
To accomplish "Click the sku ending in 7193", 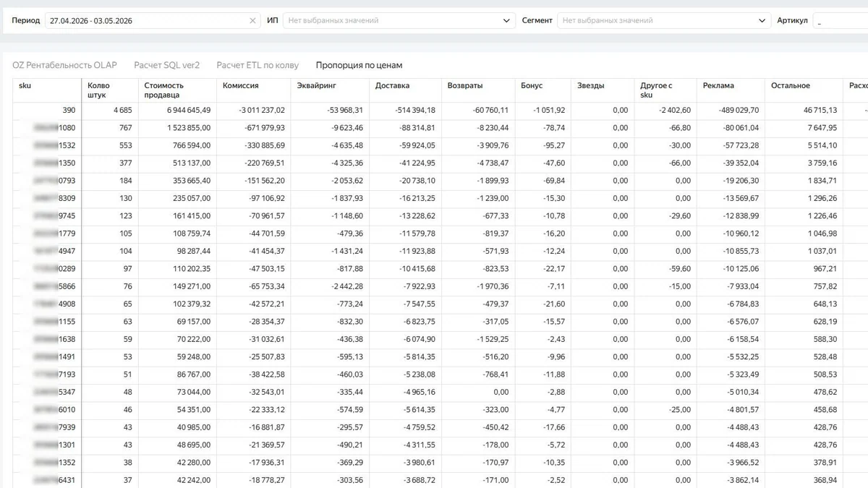I will pos(55,374).
